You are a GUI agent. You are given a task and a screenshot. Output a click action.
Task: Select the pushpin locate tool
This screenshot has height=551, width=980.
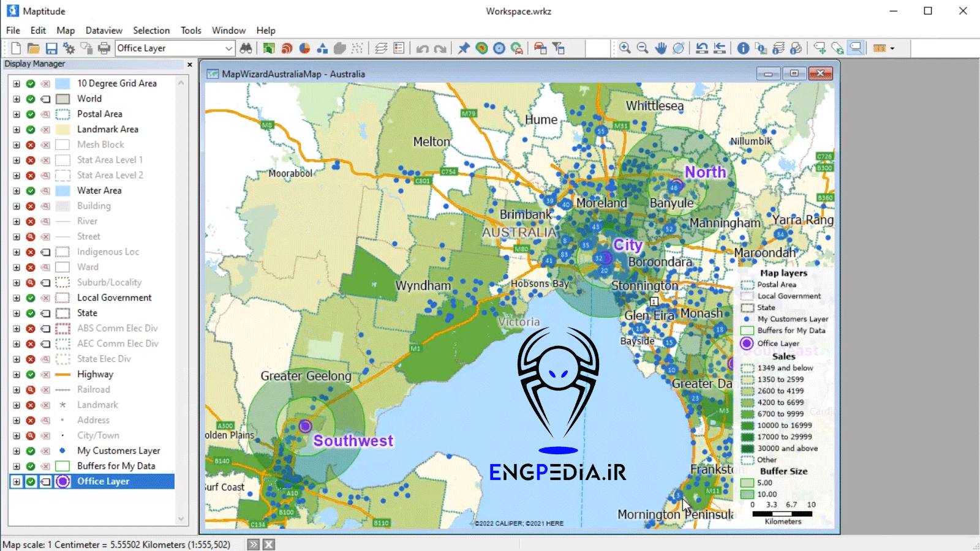(464, 48)
